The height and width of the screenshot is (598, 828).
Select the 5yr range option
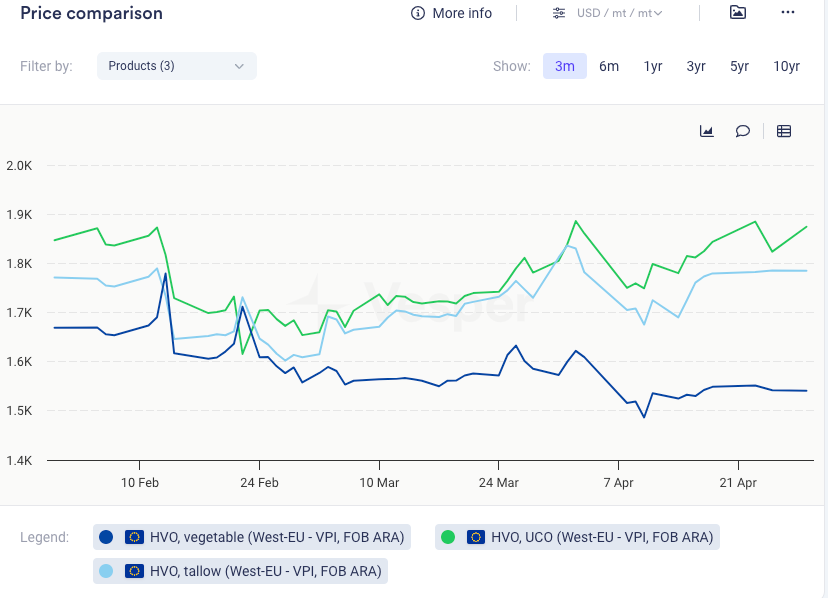click(x=739, y=66)
